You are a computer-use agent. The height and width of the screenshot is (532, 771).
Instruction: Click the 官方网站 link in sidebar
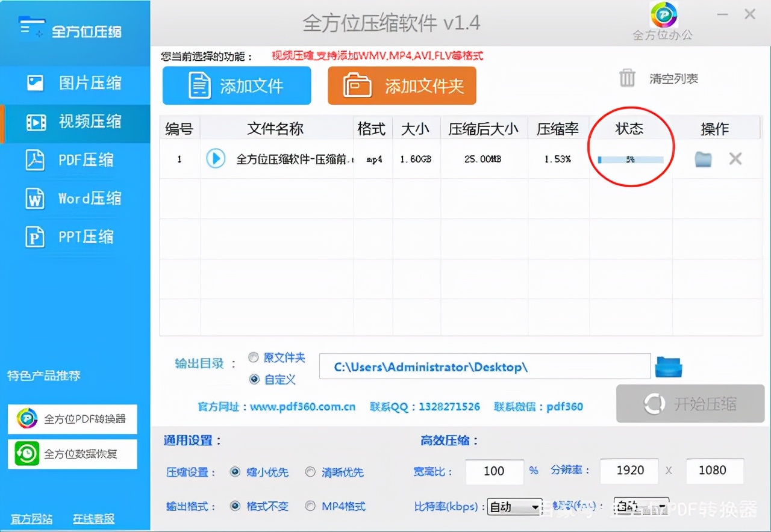(32, 519)
